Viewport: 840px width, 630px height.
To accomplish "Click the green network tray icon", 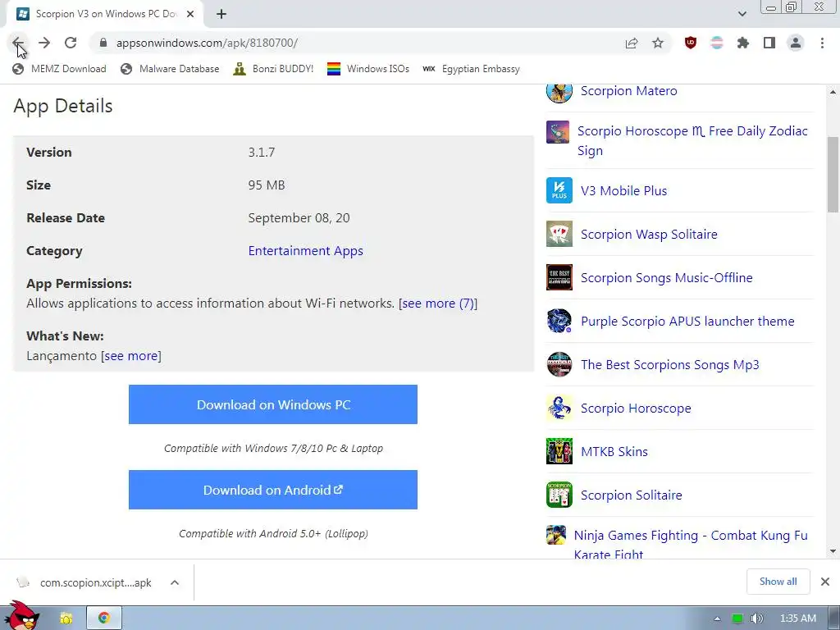I will coord(737,619).
